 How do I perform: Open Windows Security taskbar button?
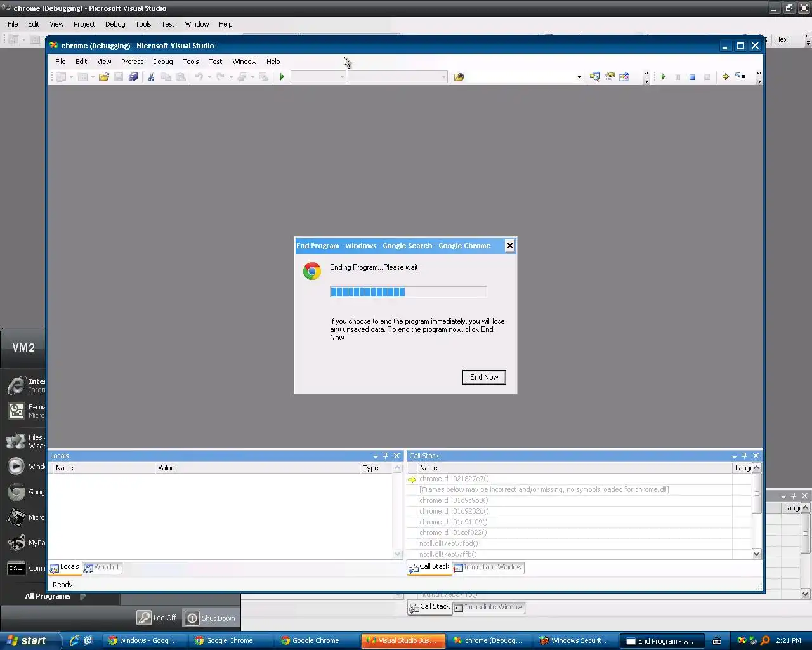click(x=575, y=640)
